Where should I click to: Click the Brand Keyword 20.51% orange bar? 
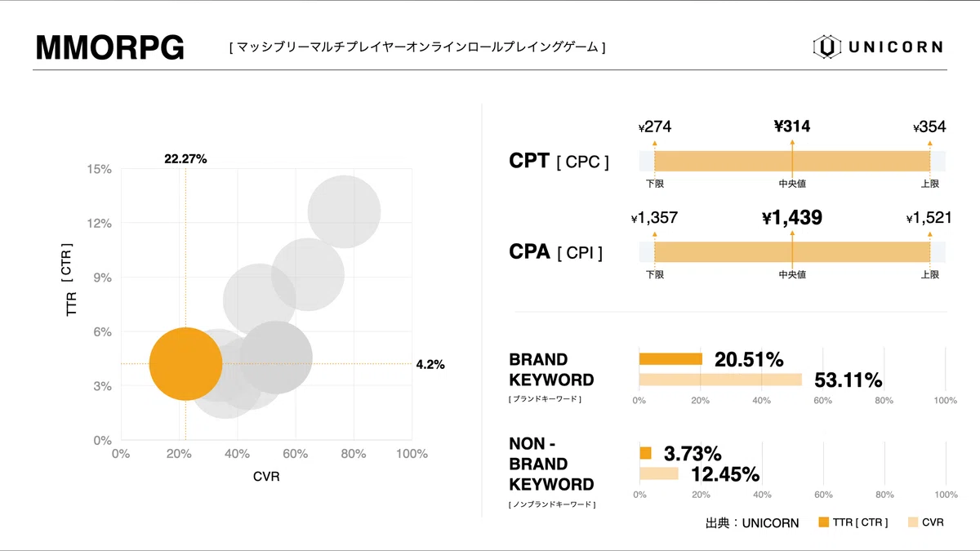[670, 358]
